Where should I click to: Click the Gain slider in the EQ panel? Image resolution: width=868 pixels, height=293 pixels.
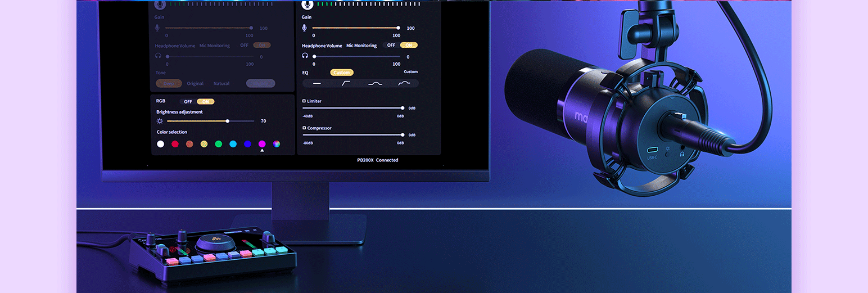point(356,28)
